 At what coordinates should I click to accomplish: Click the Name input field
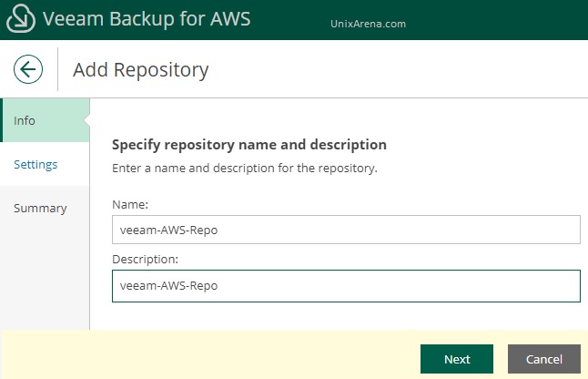(x=346, y=230)
